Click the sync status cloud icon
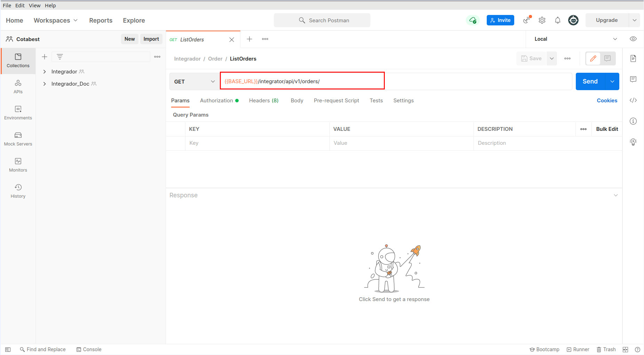Image resolution: width=644 pixels, height=355 pixels. click(472, 20)
